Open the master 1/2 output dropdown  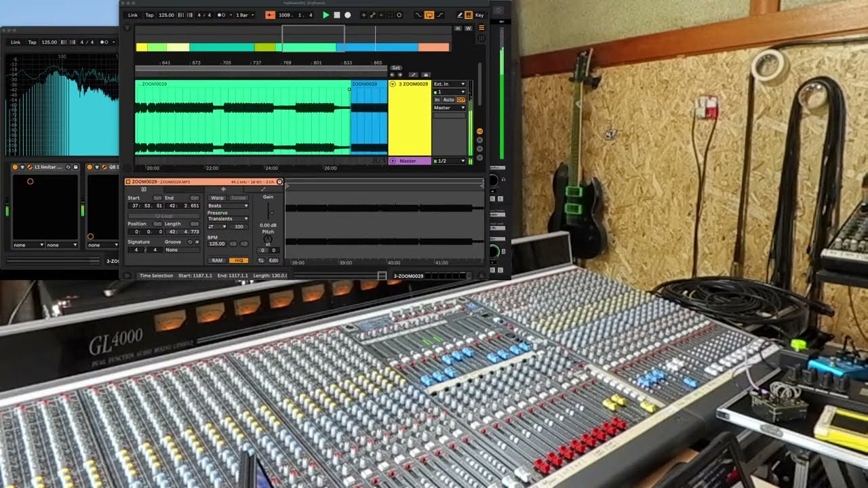[450, 161]
